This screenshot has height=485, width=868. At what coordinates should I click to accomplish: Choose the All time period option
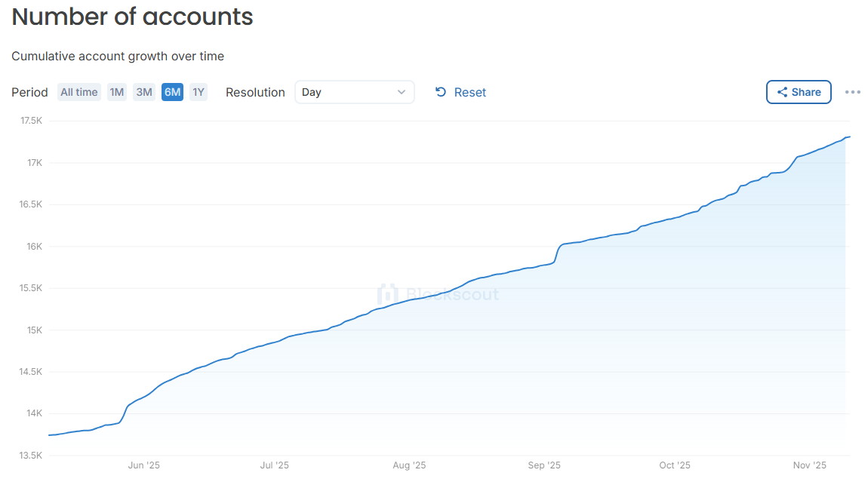click(x=78, y=91)
